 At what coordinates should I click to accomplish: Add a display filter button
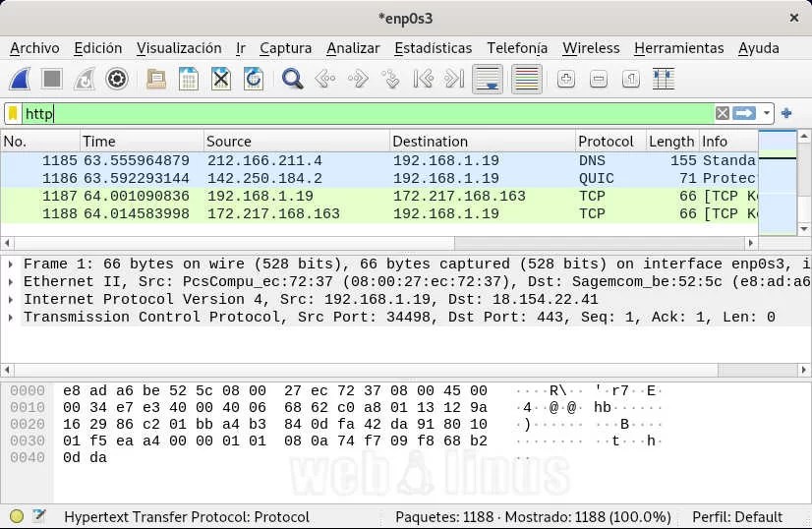tap(786, 113)
